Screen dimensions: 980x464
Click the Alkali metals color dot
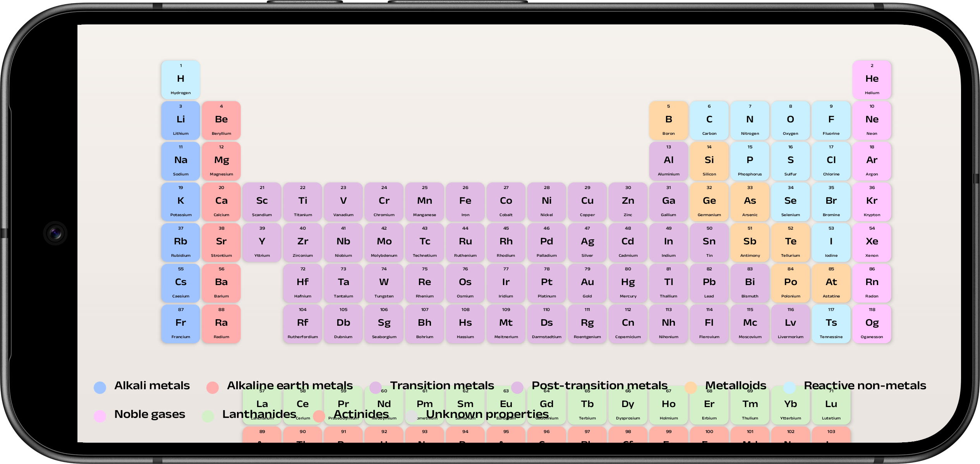[100, 387]
